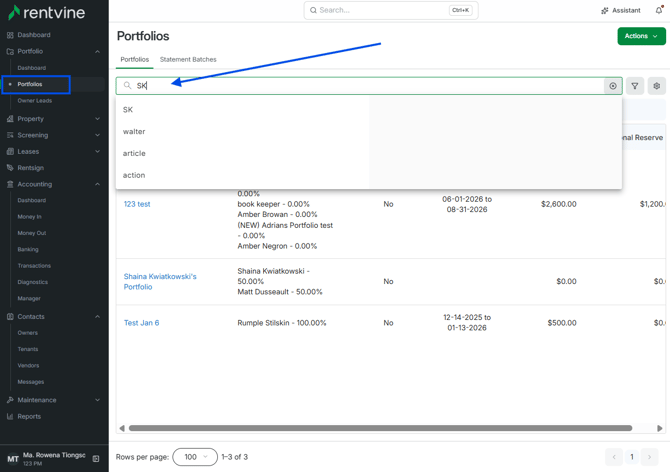670x472 pixels.
Task: Open Owner Leads in sidebar
Action: pos(35,101)
